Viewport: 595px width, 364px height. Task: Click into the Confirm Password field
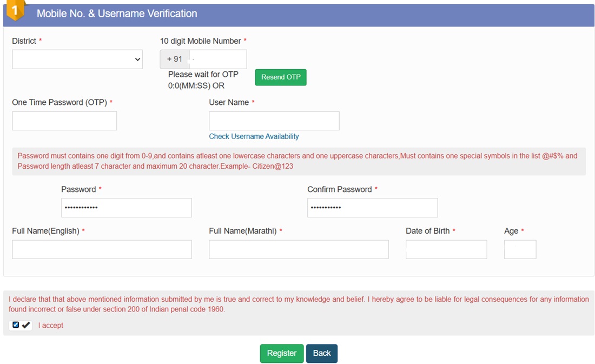click(372, 208)
